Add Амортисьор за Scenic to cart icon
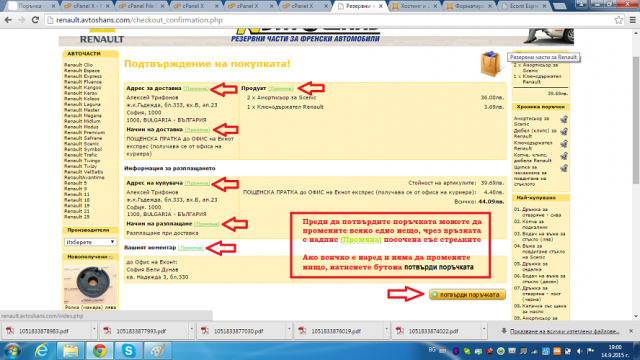Image resolution: width=640 pixels, height=360 pixels. [x=564, y=120]
